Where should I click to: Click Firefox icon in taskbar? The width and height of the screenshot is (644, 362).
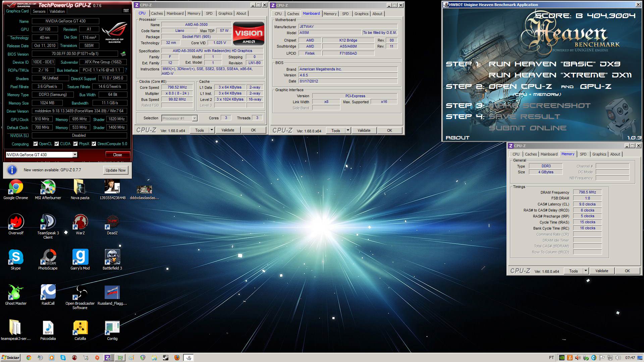(177, 358)
